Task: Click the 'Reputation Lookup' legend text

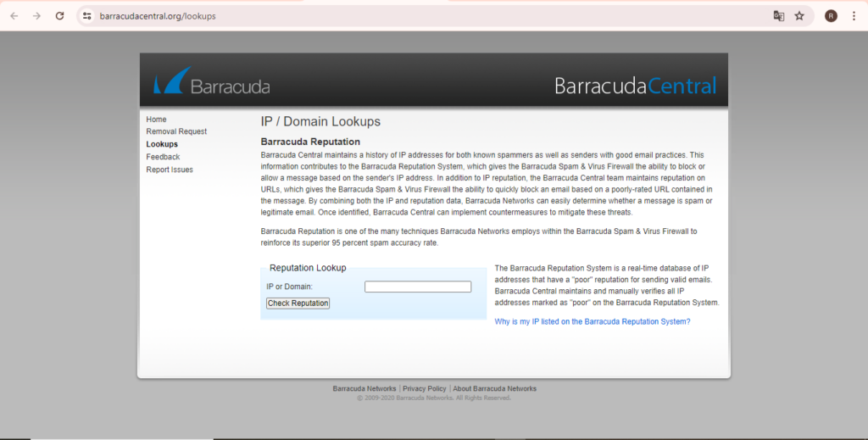Action: (x=308, y=268)
